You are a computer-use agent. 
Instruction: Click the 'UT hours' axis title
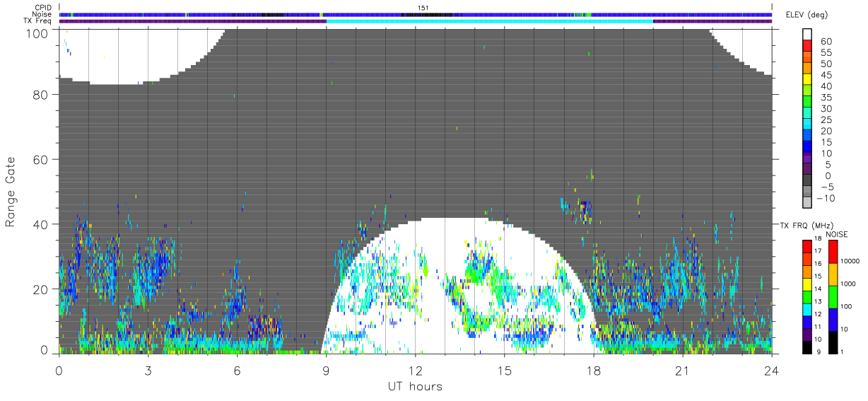coord(414,386)
